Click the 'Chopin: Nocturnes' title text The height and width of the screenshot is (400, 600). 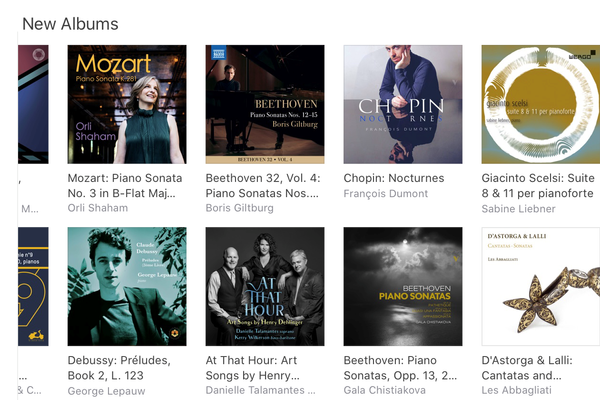point(394,178)
